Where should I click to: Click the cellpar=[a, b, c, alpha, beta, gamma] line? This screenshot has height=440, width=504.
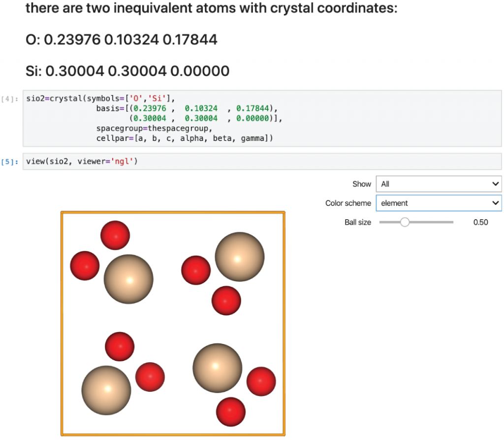[185, 138]
